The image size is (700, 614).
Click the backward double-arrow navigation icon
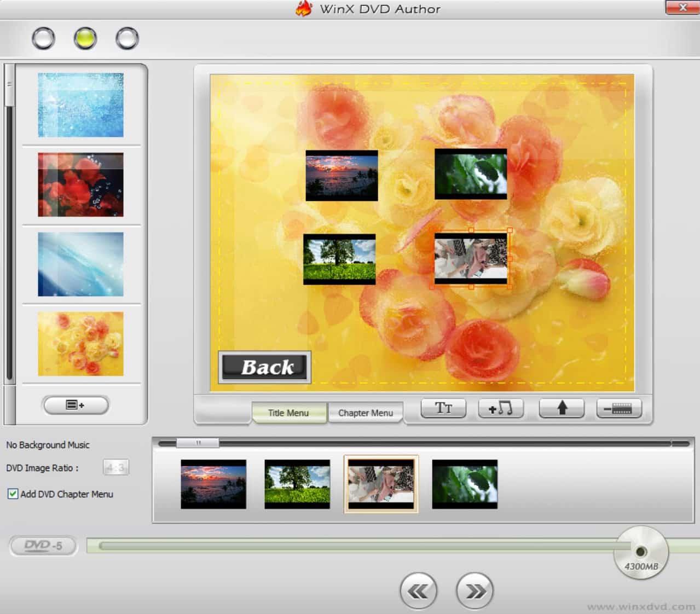coord(418,591)
